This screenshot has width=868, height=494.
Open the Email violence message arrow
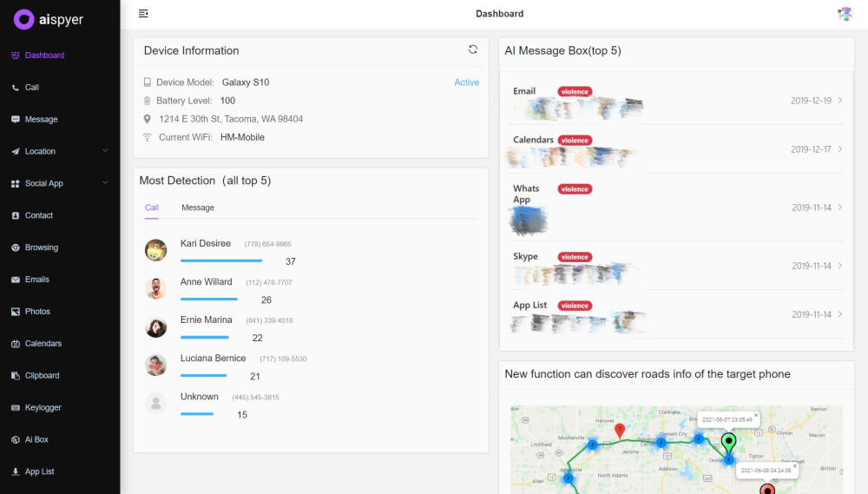(x=840, y=100)
